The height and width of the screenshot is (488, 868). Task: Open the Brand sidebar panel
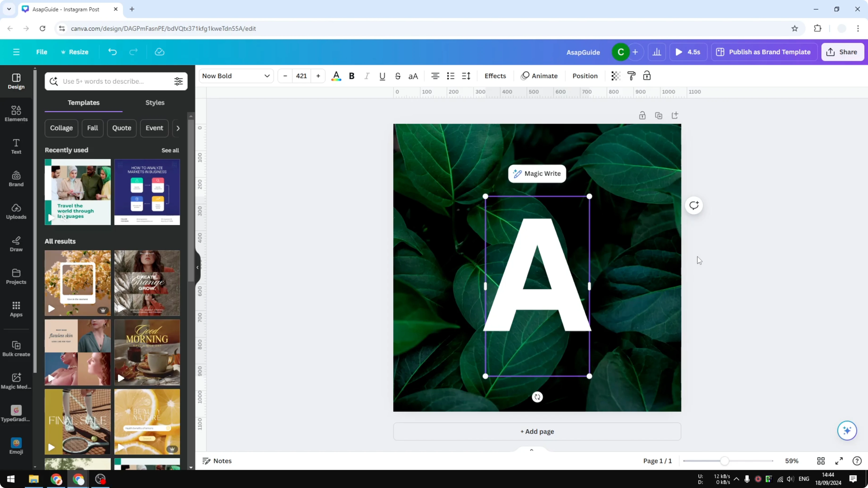point(16,179)
